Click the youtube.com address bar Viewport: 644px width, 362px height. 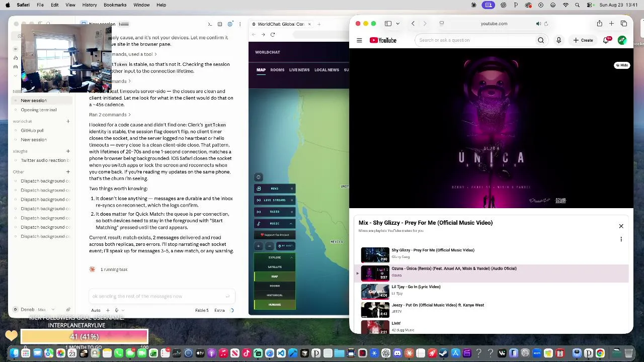[x=494, y=24]
